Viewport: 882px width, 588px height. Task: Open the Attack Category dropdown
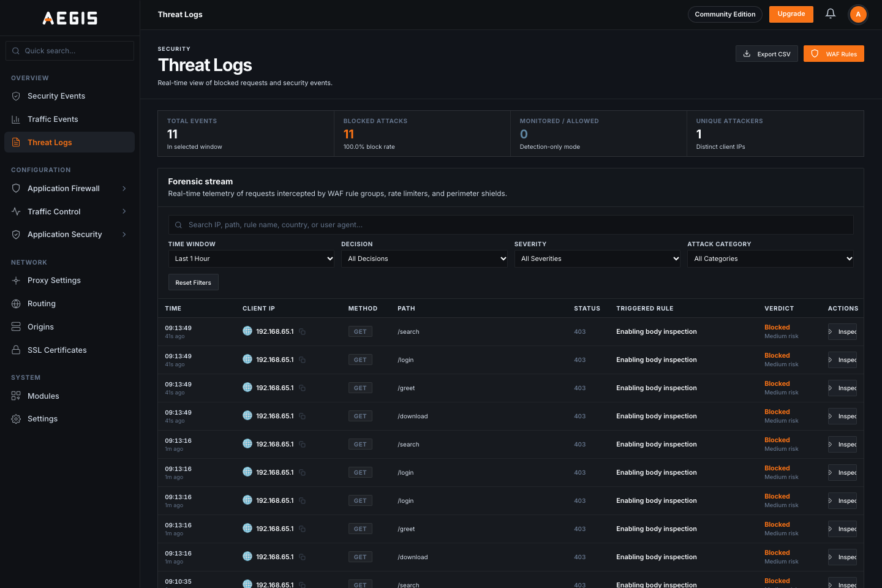tap(771, 259)
